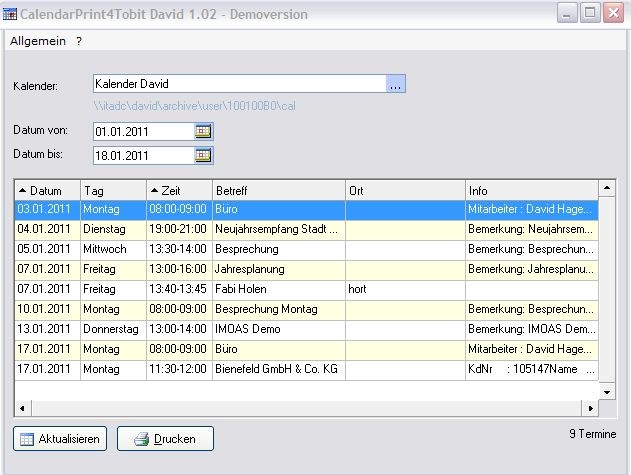This screenshot has width=631, height=475.
Task: Sort by the Datum column header
Action: pos(47,190)
